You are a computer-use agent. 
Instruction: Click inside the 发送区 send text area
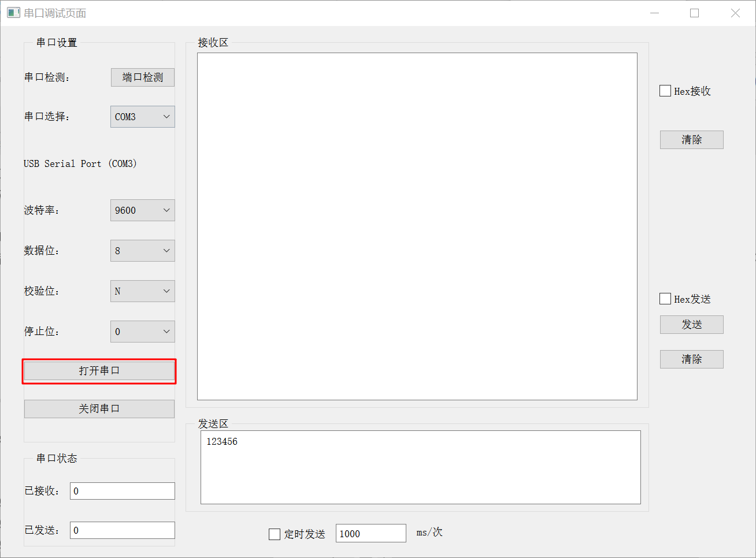[420, 467]
